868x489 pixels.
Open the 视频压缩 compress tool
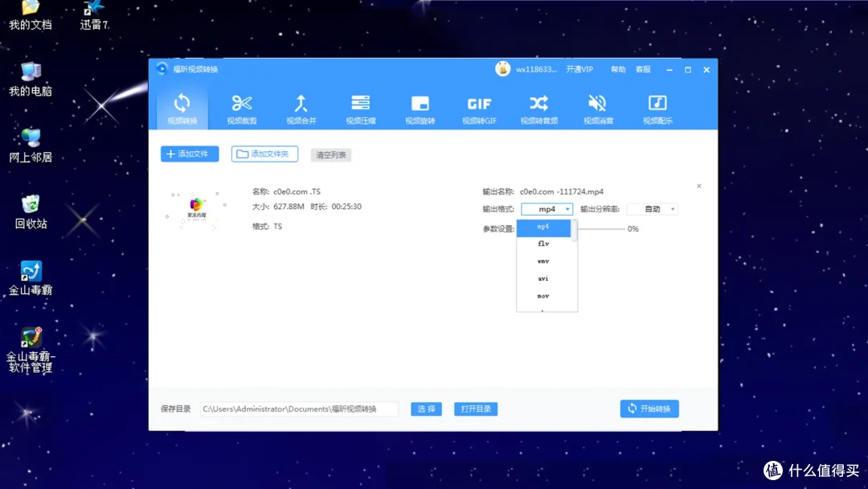coord(360,109)
